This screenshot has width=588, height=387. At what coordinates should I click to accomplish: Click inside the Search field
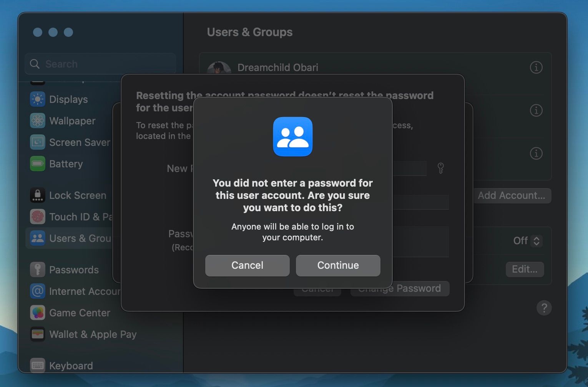click(x=100, y=64)
